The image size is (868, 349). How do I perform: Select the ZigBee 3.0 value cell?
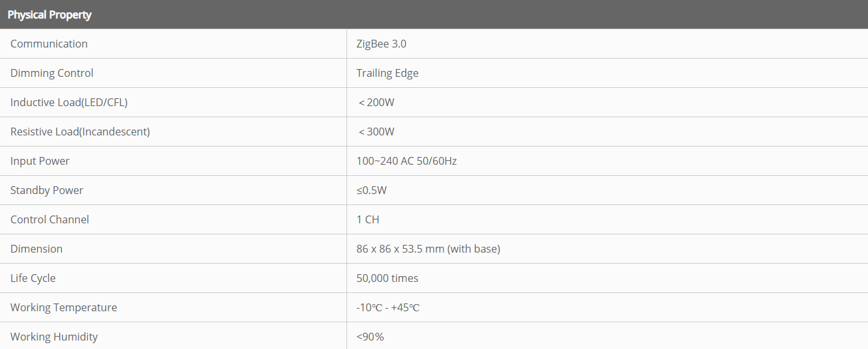click(x=382, y=44)
